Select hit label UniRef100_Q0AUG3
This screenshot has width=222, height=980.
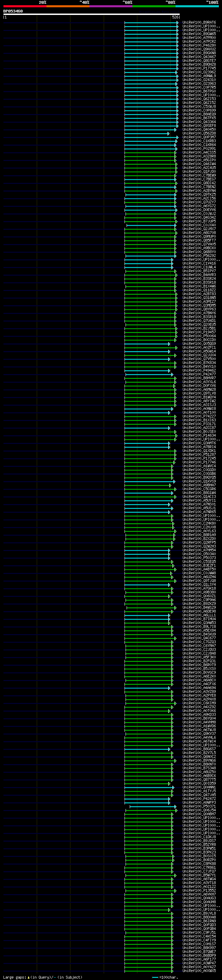[199, 898]
